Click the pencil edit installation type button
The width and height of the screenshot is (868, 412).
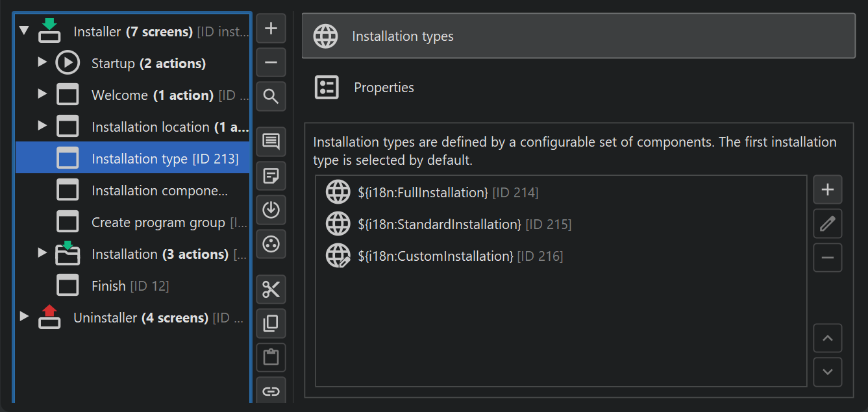827,224
